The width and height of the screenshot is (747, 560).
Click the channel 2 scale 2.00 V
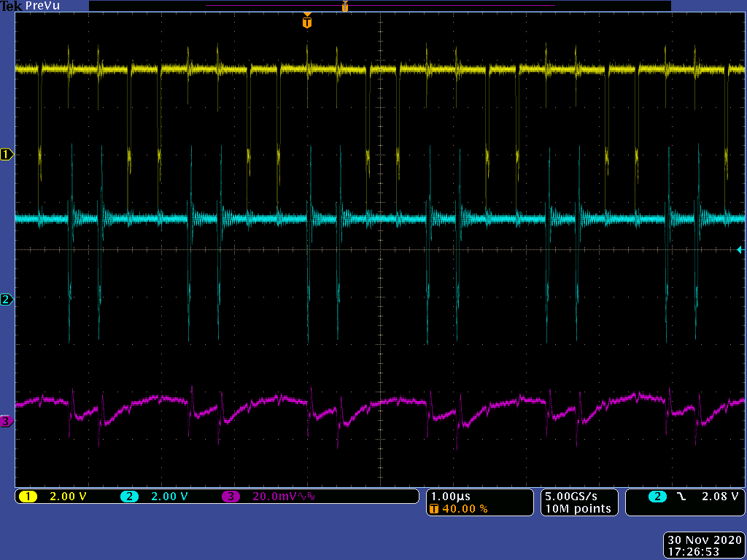tap(169, 497)
